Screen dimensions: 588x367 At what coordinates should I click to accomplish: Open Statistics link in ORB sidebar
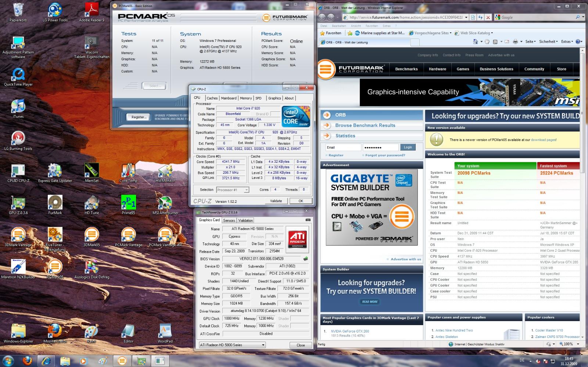345,136
